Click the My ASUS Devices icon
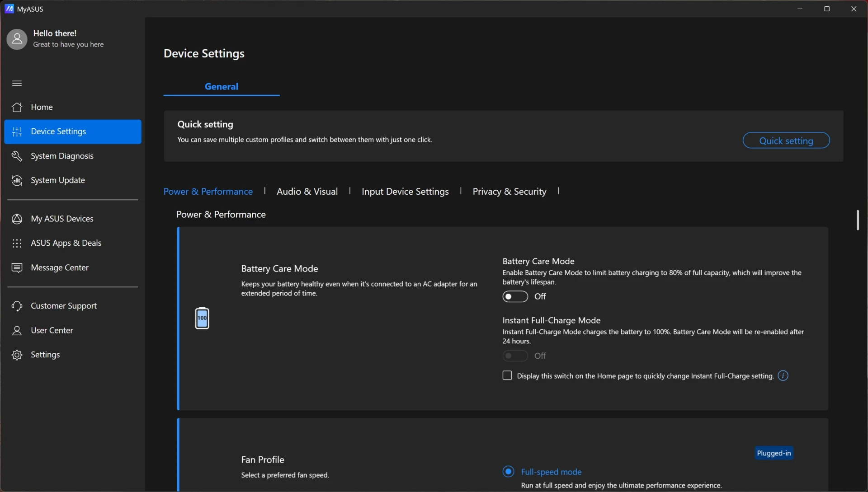Screen dimensions: 868x492 [17, 219]
